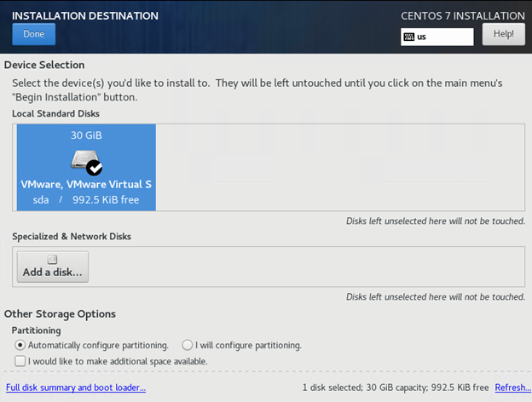Viewport: 532px width, 402px height.
Task: Click the "INSTALLATION DESTINATION" title
Action: tap(85, 15)
